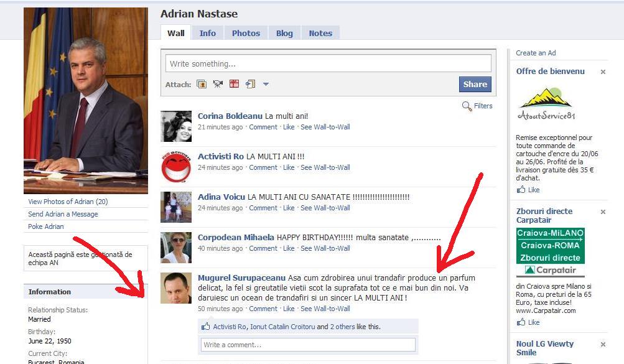
Task: Click View Photos of Adrian (20)
Action: (68, 202)
